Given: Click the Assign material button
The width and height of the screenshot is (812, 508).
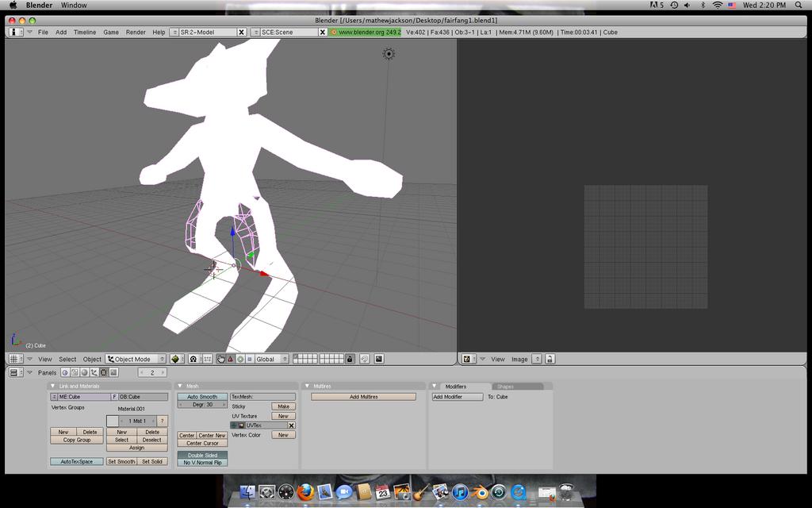Looking at the screenshot, I should 136,448.
